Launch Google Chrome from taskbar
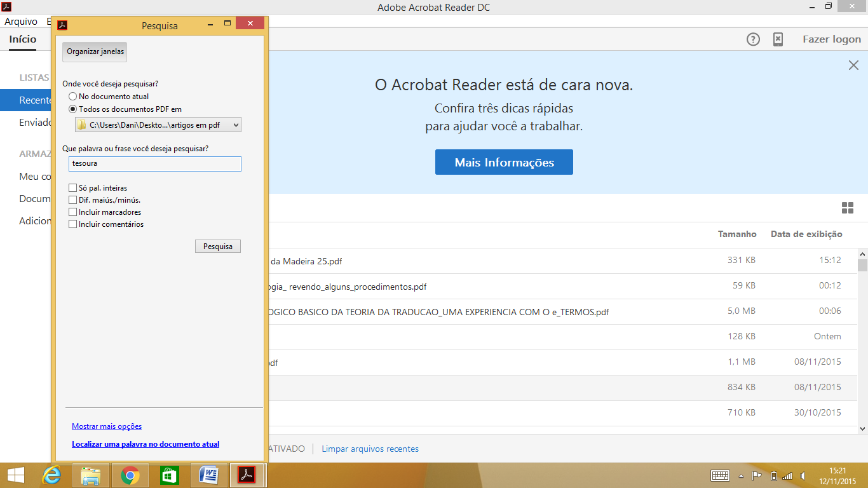Image resolution: width=868 pixels, height=488 pixels. pyautogui.click(x=130, y=475)
